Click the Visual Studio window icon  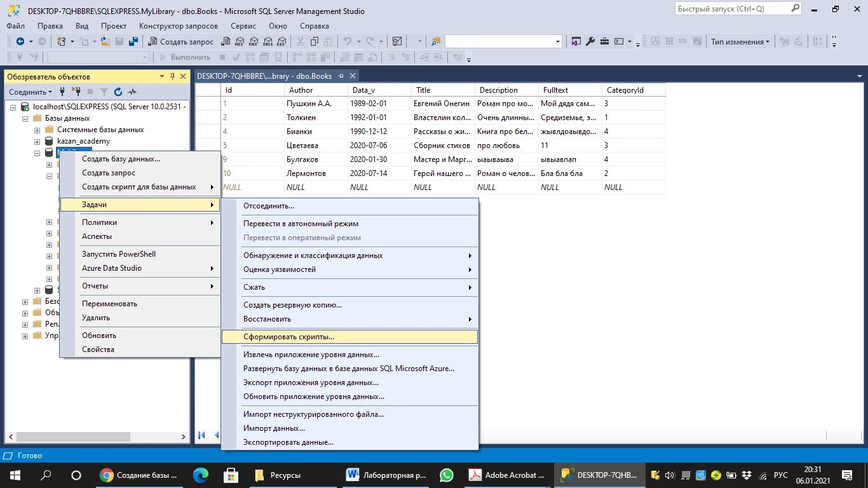coord(576,41)
